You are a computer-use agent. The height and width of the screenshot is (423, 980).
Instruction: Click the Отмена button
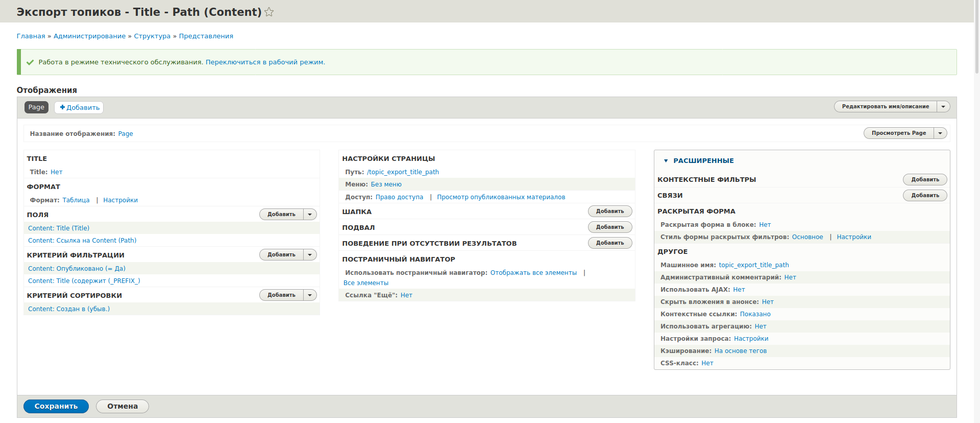pos(122,407)
